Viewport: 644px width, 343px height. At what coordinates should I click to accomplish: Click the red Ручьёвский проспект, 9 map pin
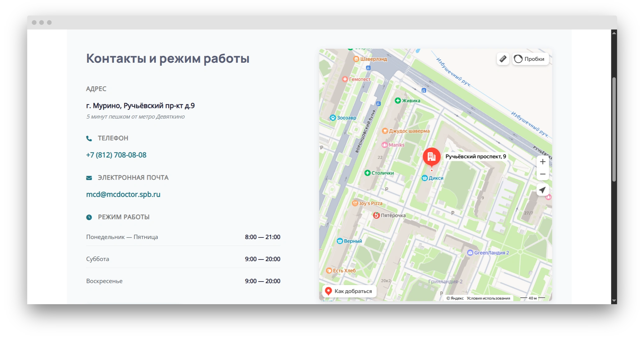[432, 157]
